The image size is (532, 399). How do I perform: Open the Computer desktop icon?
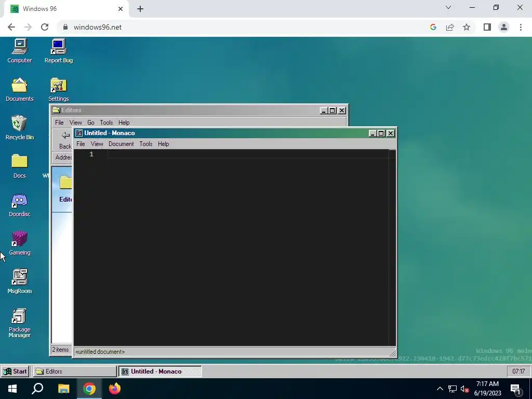(x=19, y=51)
